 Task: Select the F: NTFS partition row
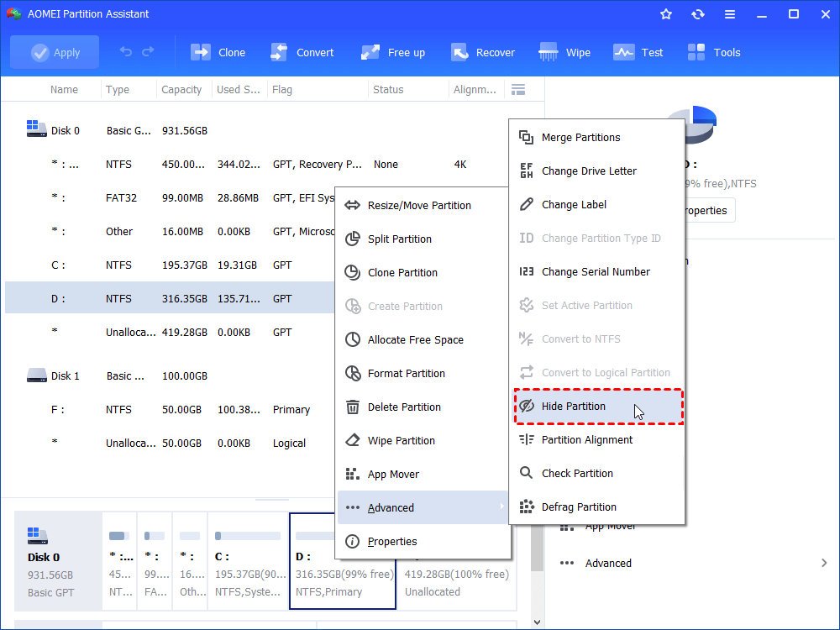tap(170, 410)
